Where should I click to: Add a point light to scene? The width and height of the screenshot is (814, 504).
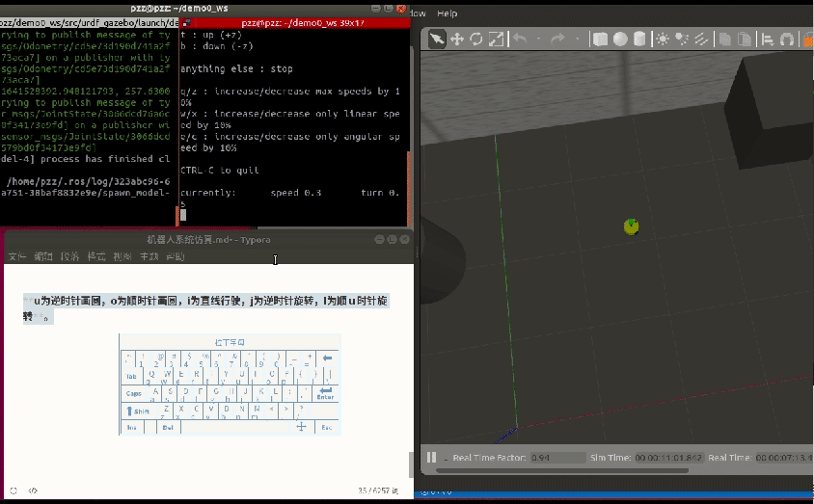(663, 39)
